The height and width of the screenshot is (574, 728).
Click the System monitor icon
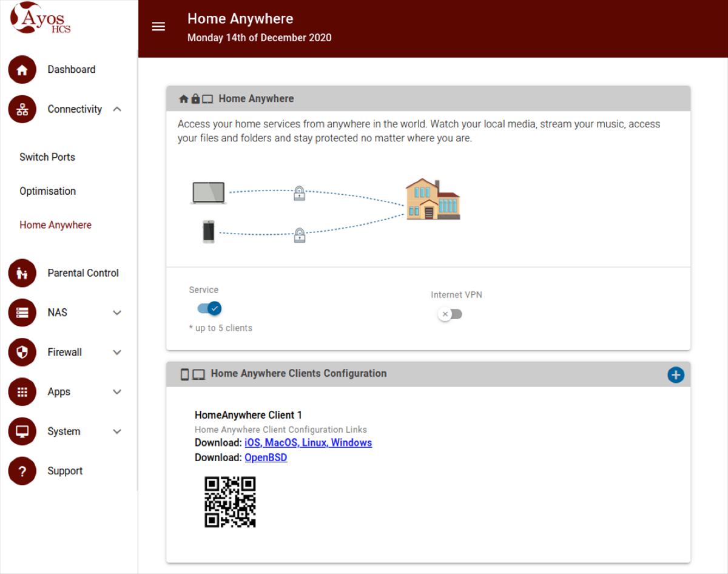(x=22, y=431)
